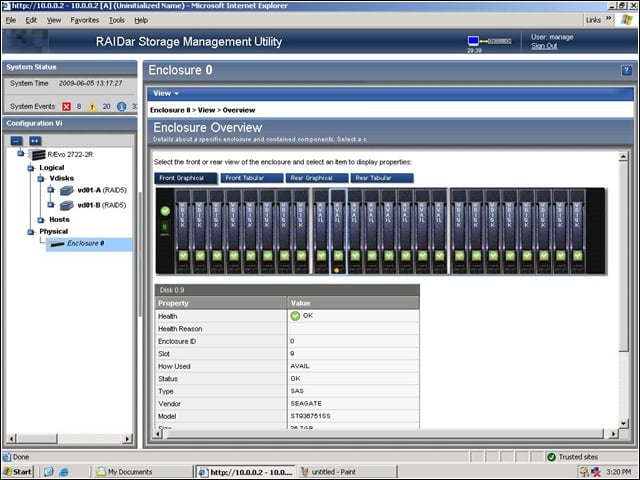The image size is (640, 480).
Task: Click the vd01-B vdisk icon
Action: click(x=67, y=205)
